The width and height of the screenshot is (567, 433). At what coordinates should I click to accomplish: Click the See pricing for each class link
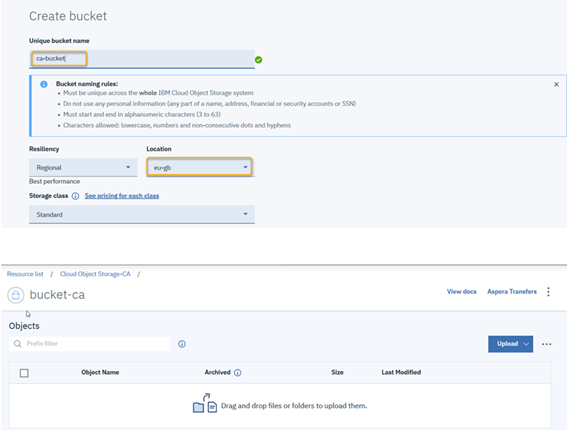coord(122,196)
